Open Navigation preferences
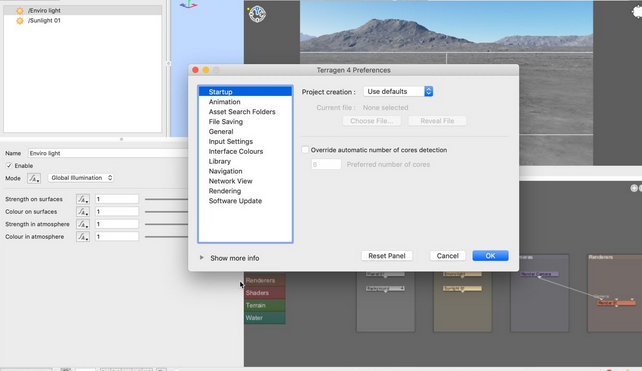This screenshot has height=371, width=642. pos(245,171)
